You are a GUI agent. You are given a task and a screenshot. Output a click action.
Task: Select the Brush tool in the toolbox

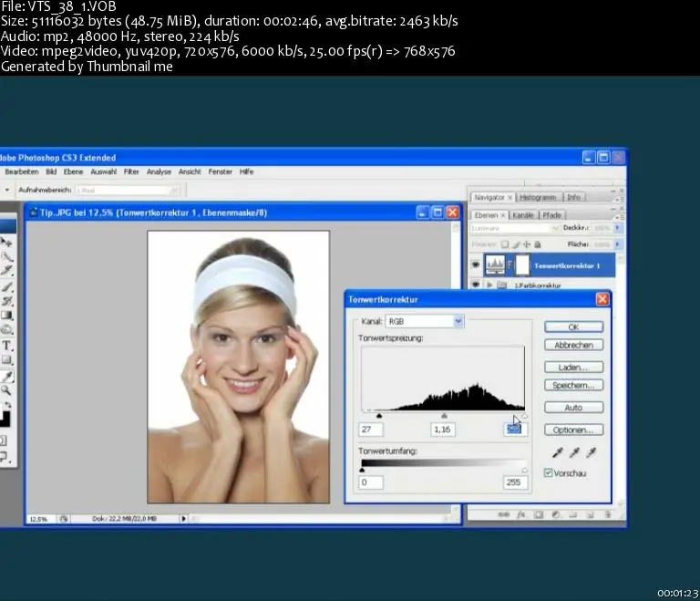pyautogui.click(x=6, y=286)
